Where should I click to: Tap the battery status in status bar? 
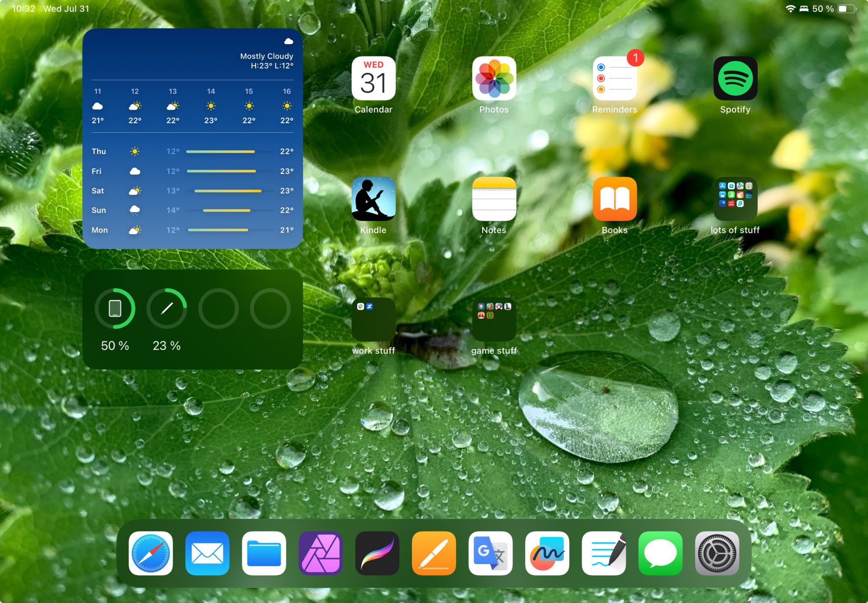tap(846, 9)
